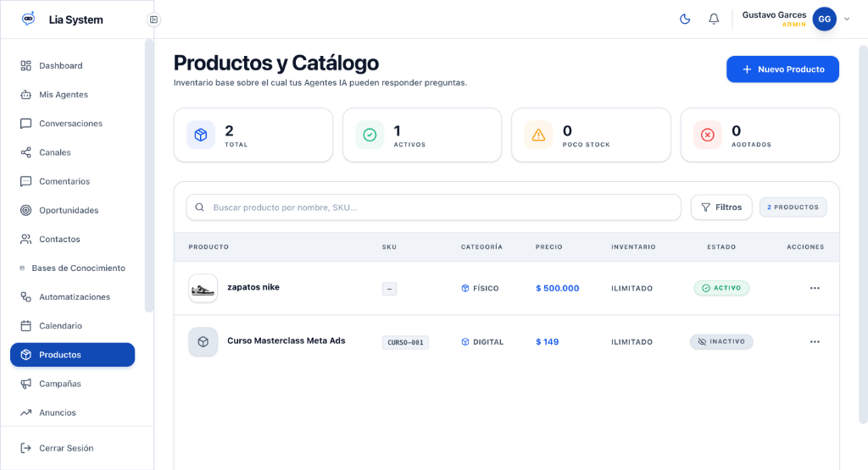Click the 2 Productos count badge

pos(793,207)
